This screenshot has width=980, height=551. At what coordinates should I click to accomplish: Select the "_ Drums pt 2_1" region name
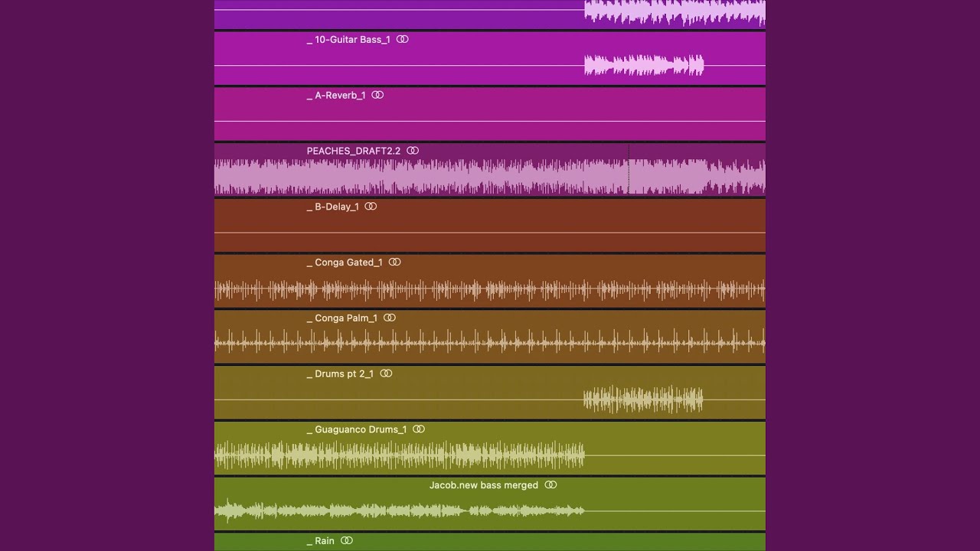[340, 374]
